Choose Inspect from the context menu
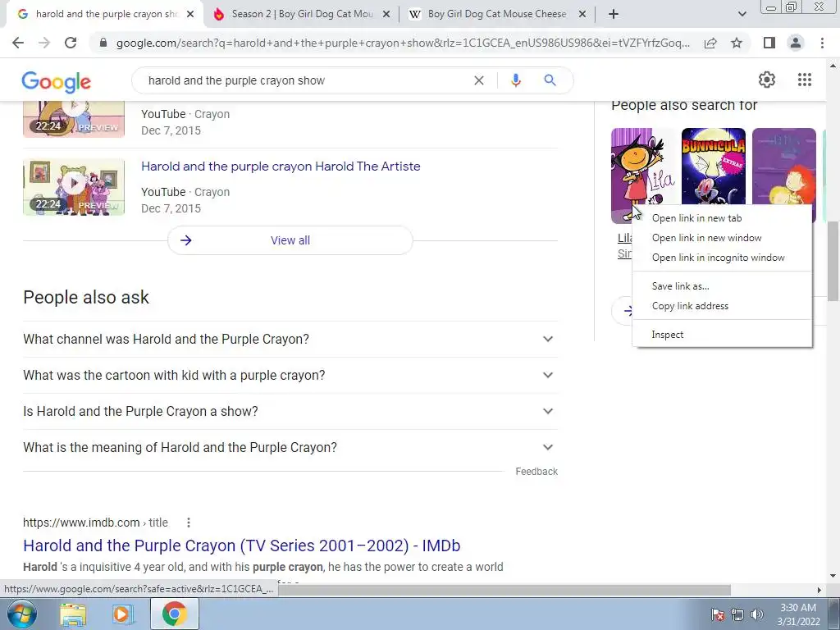 [x=722, y=335]
